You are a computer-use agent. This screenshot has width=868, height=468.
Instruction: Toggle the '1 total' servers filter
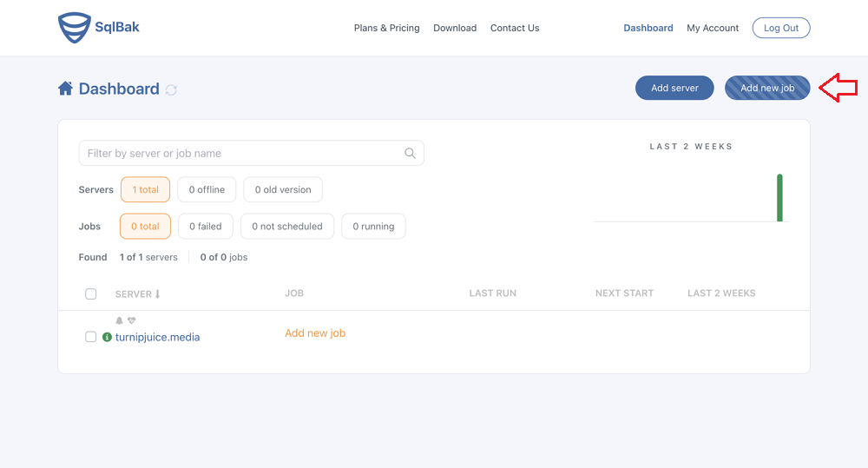point(145,189)
